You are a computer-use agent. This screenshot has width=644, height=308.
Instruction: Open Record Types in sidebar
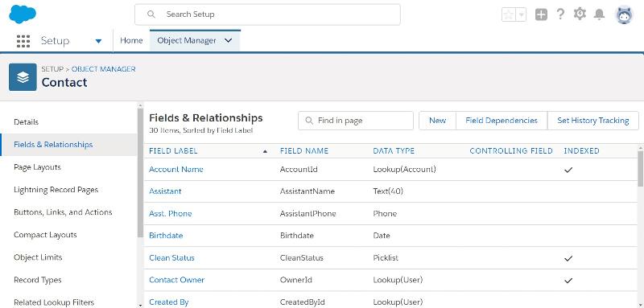pos(37,280)
